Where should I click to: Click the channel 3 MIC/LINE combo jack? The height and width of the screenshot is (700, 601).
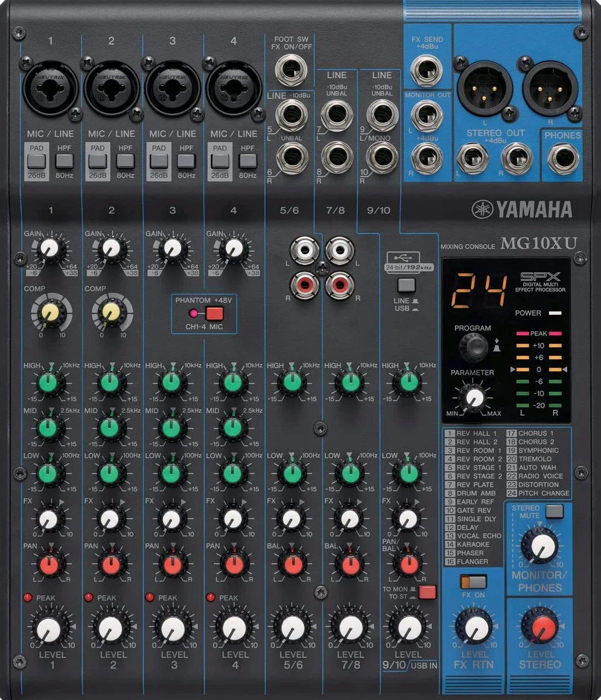point(173,88)
